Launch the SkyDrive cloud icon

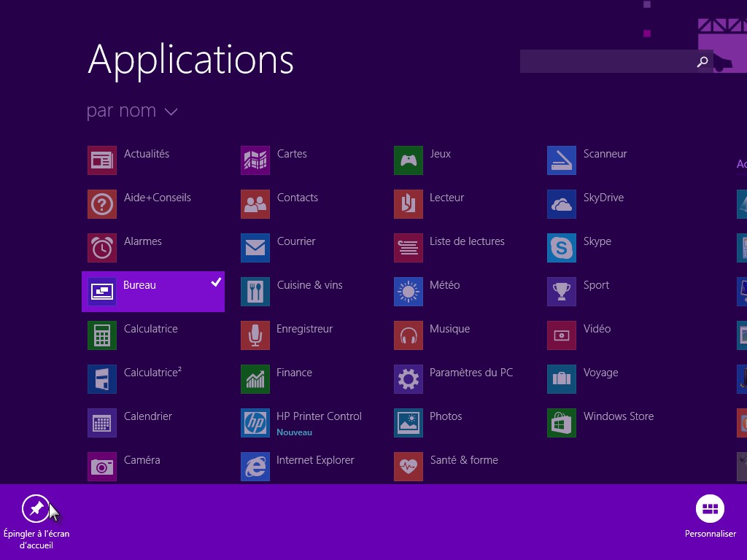pos(561,204)
